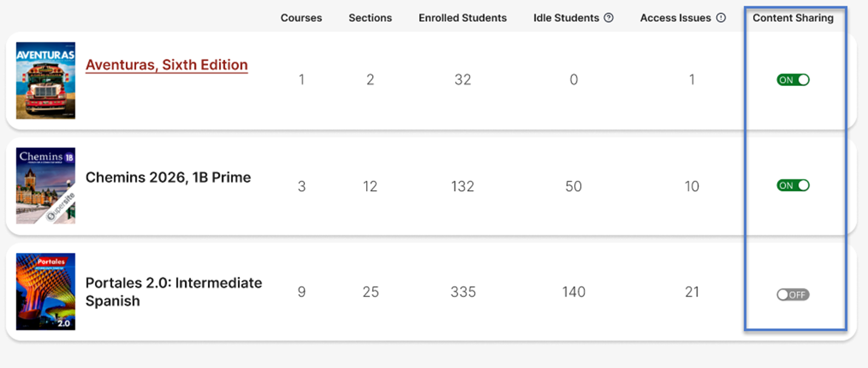Image resolution: width=868 pixels, height=368 pixels.
Task: Disable content sharing for Chemins 2026
Action: coord(793,185)
